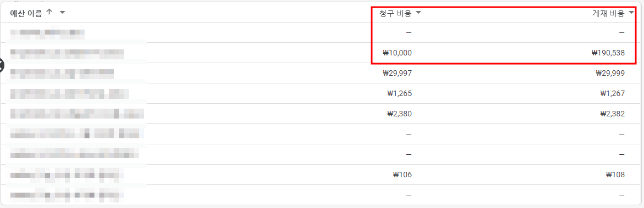Click the dark round icon at left edge
This screenshot has height=208, width=644.
tap(1, 65)
